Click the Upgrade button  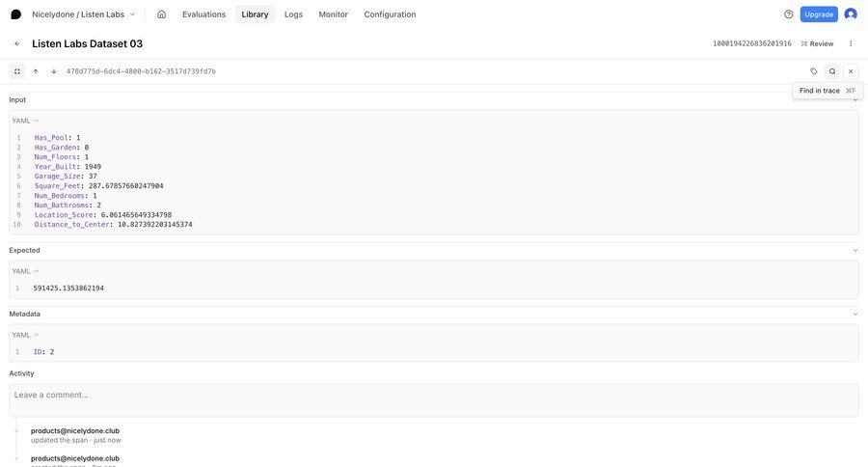(819, 14)
